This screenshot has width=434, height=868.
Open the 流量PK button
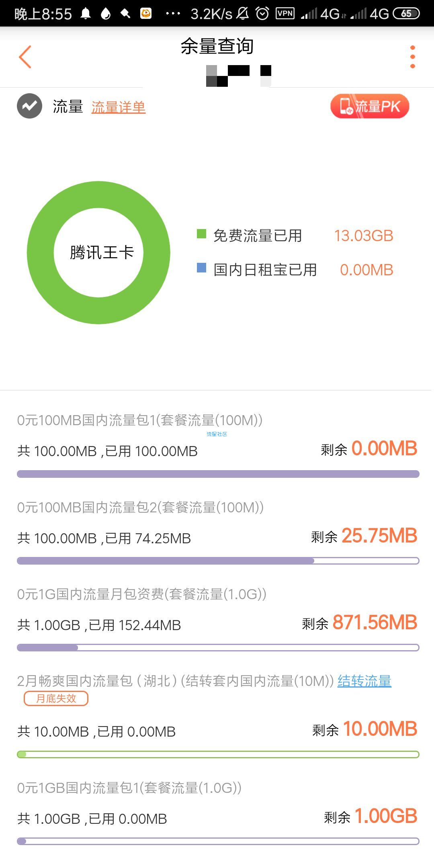[x=370, y=106]
